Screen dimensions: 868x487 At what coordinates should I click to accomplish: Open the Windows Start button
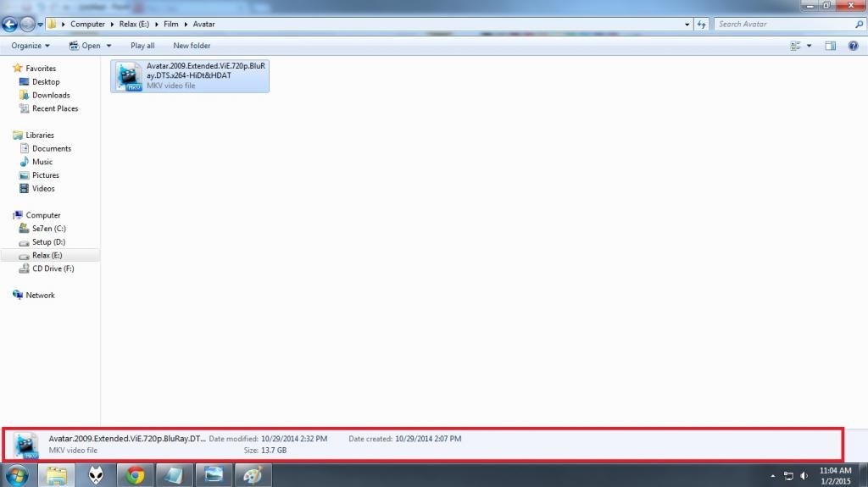pos(17,476)
